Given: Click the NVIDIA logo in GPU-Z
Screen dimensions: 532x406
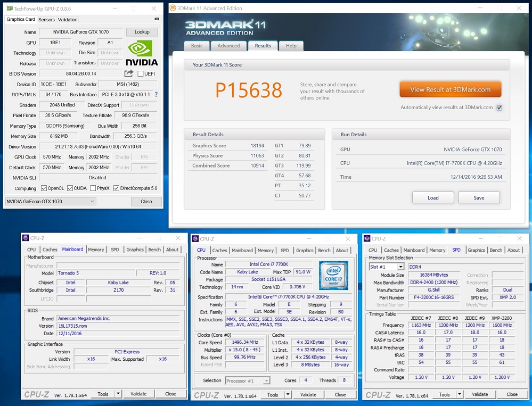Looking at the screenshot, I should (142, 53).
